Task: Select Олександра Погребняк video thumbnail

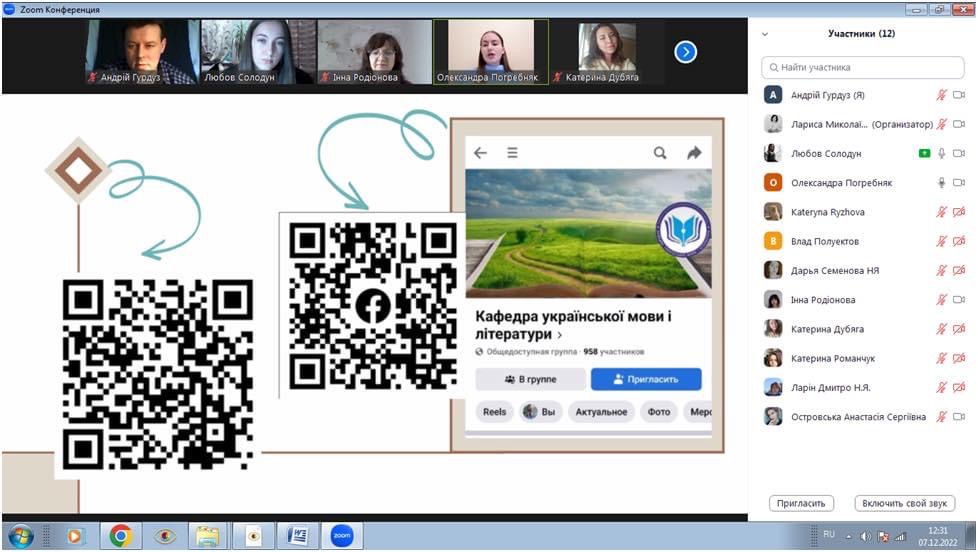Action: [x=491, y=52]
